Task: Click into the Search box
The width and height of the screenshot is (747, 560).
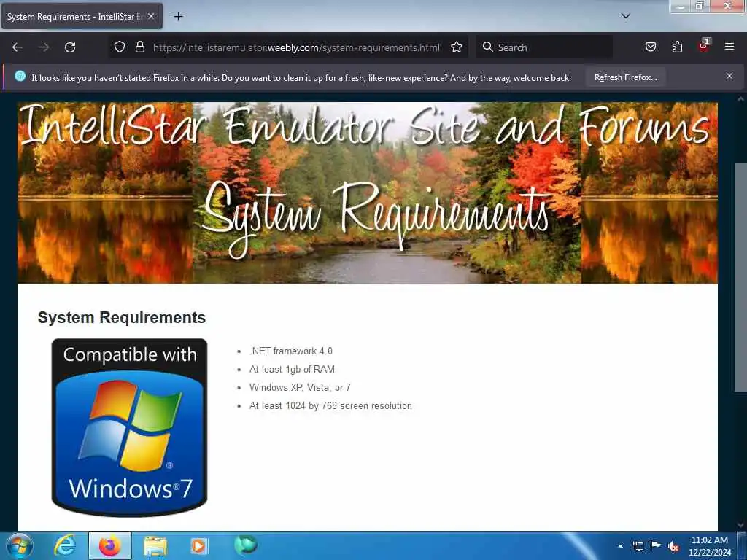Action: click(x=544, y=47)
